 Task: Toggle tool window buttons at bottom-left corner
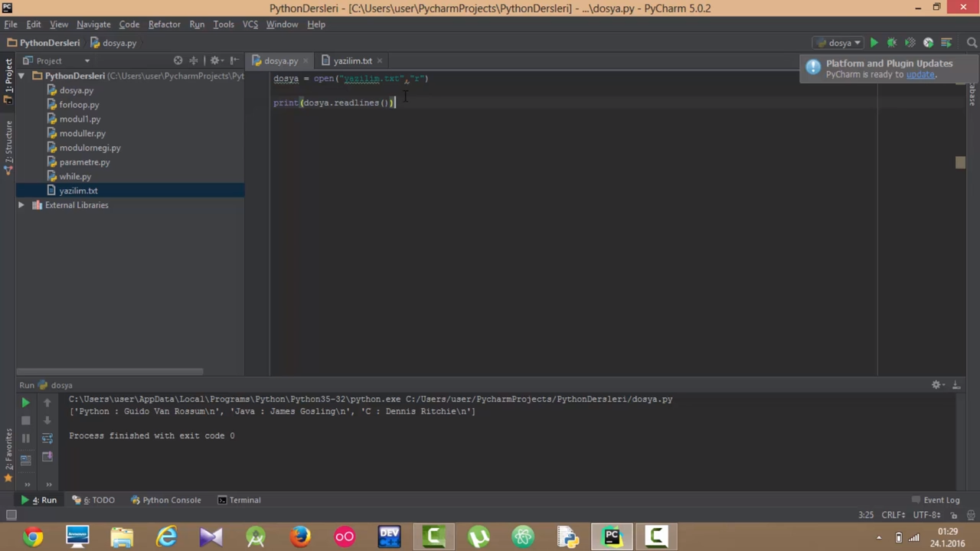tap(11, 515)
